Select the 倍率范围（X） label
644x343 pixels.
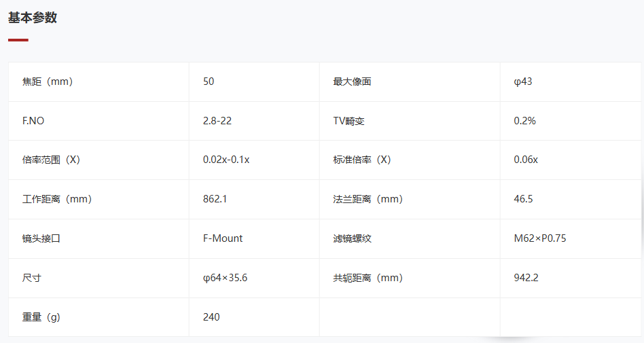[51, 160]
